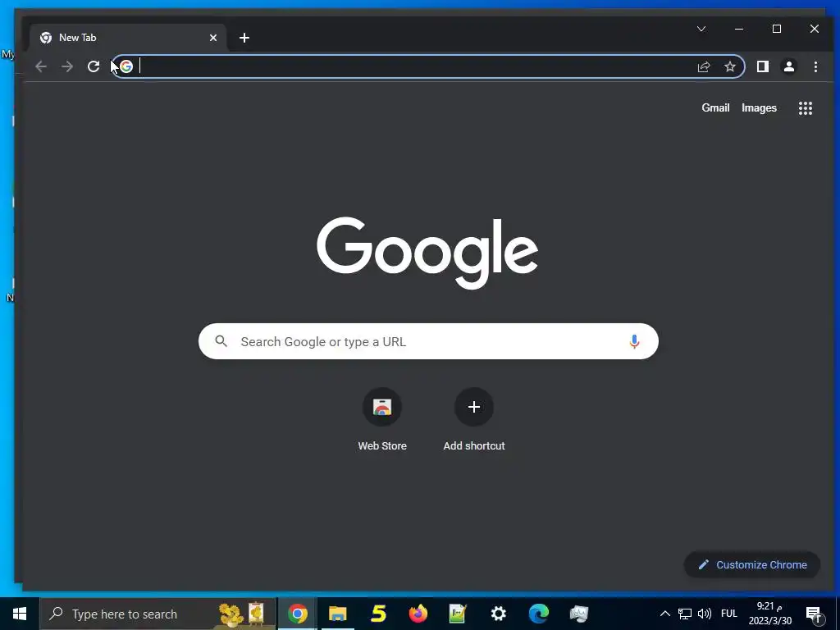
Task: Reload the page with the refresh icon
Action: (x=94, y=66)
